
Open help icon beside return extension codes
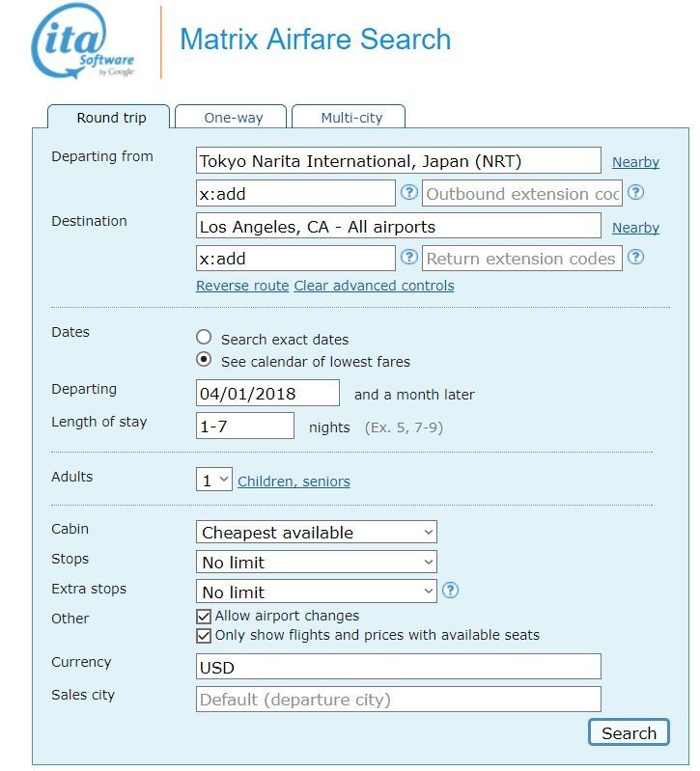(635, 258)
